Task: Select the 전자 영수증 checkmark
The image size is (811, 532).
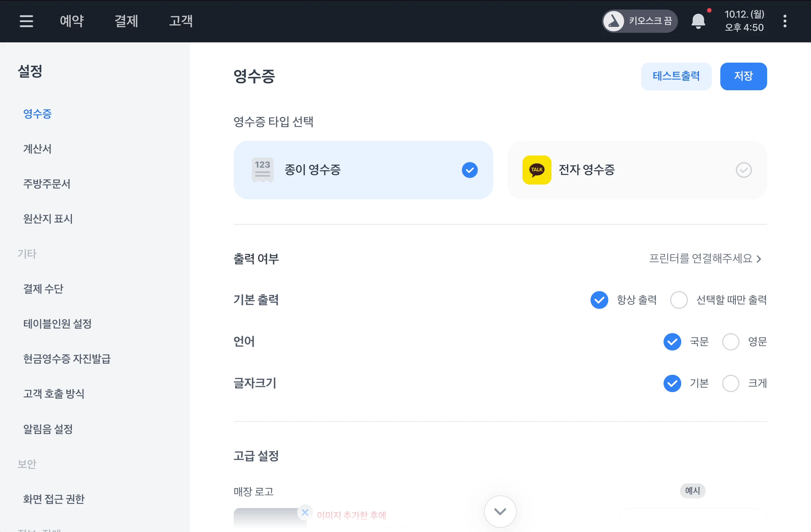Action: [744, 170]
